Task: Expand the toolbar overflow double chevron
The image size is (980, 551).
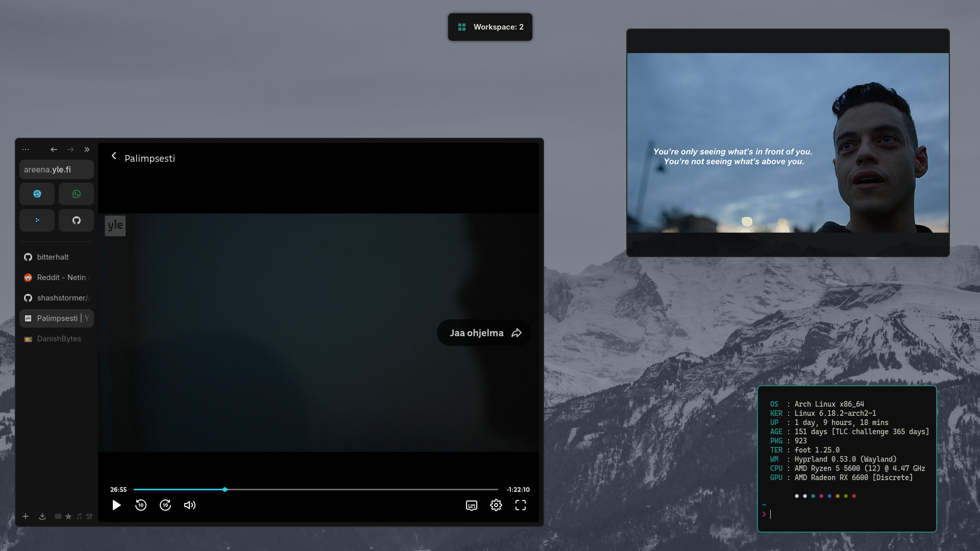Action: 87,149
